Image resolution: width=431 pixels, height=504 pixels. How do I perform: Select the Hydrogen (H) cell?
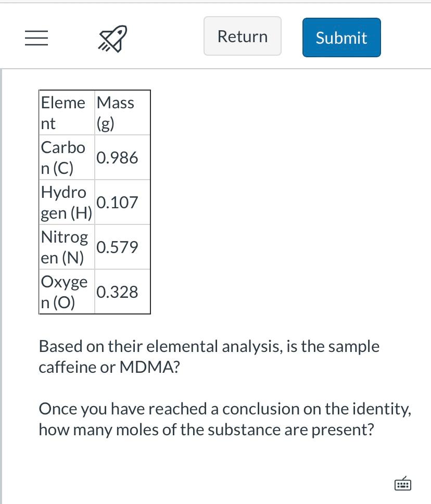click(x=66, y=203)
